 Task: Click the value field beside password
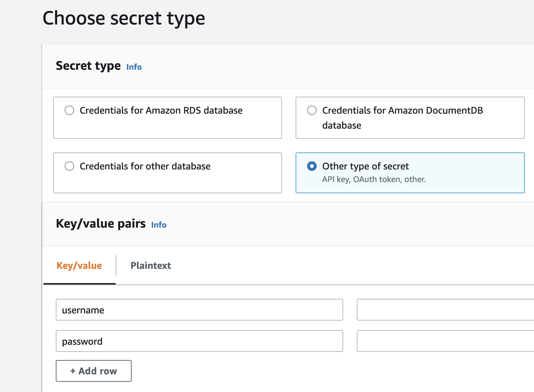[445, 341]
